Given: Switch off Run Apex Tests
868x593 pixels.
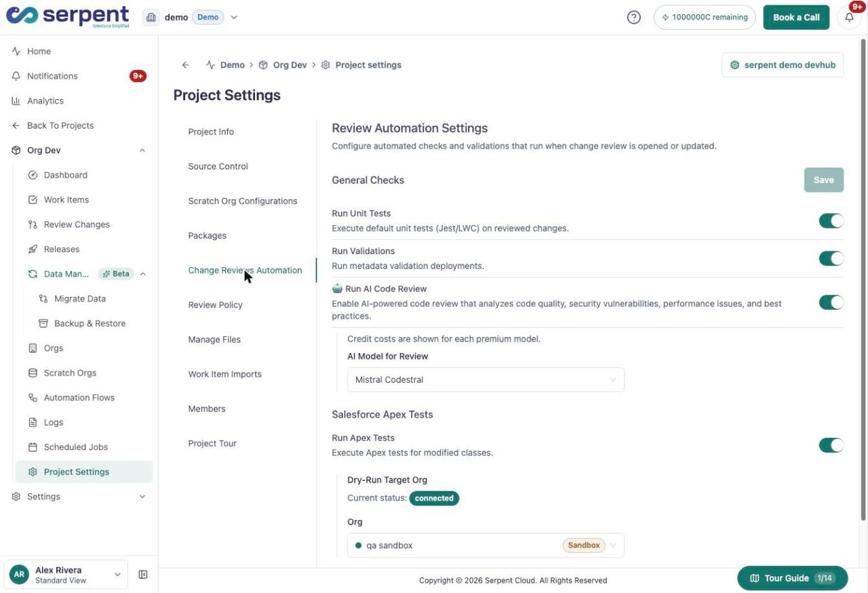Looking at the screenshot, I should point(831,445).
